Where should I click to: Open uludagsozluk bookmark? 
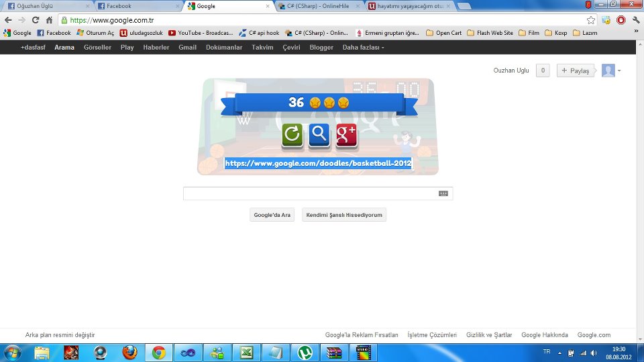(x=142, y=33)
